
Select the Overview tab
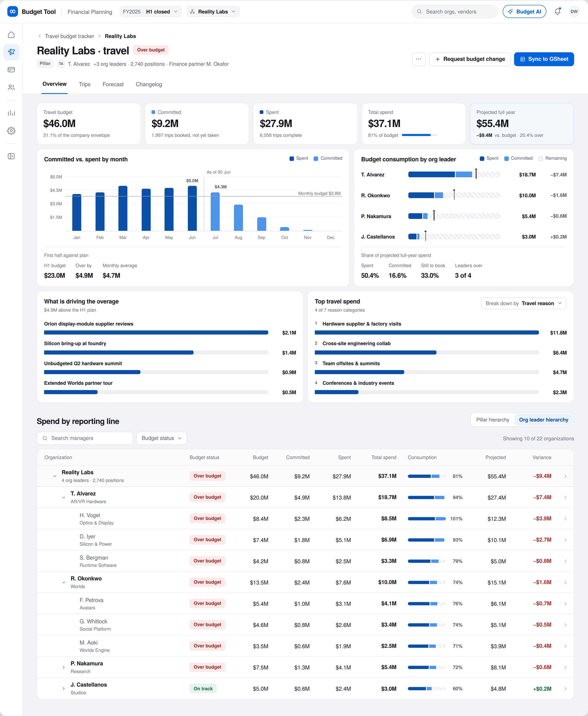click(55, 84)
